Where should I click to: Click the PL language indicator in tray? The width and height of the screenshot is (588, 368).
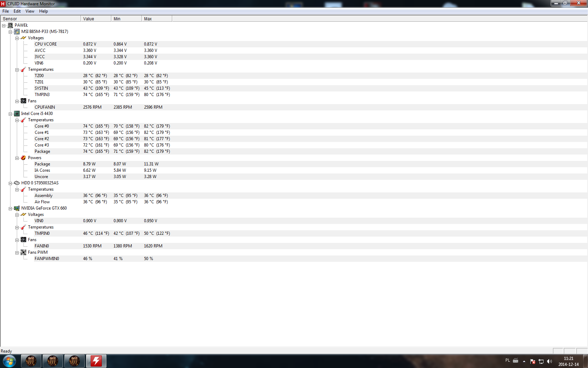[507, 360]
